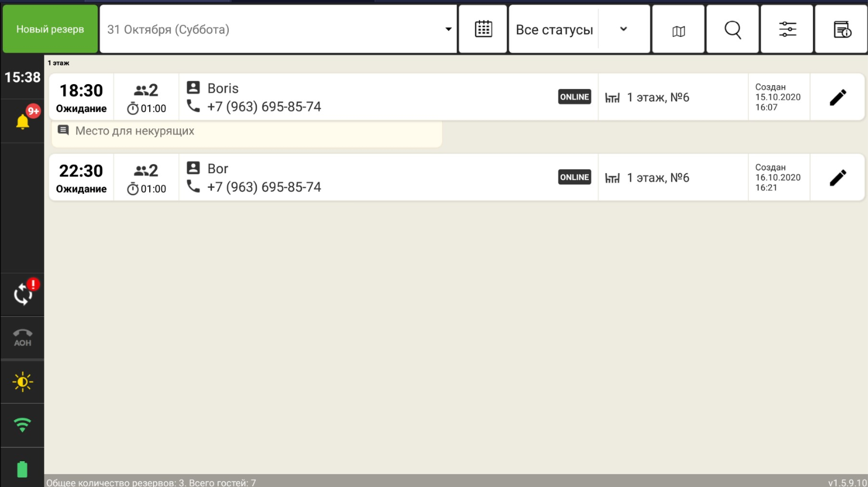Edit the 18:30 Boris reservation
The height and width of the screenshot is (487, 868).
837,98
